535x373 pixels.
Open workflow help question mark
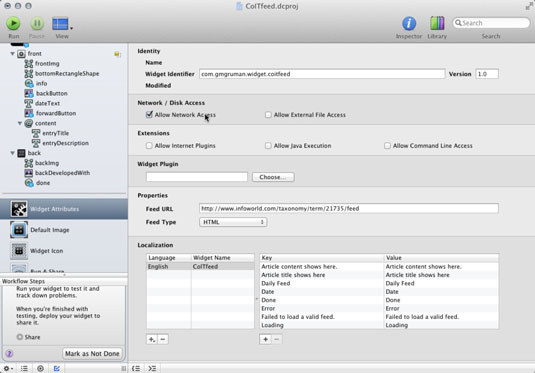pos(9,354)
